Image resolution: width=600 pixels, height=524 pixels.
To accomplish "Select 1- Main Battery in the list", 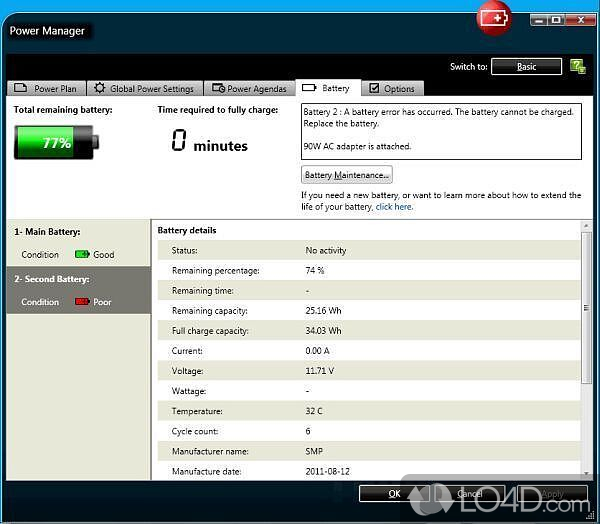I will pos(79,243).
